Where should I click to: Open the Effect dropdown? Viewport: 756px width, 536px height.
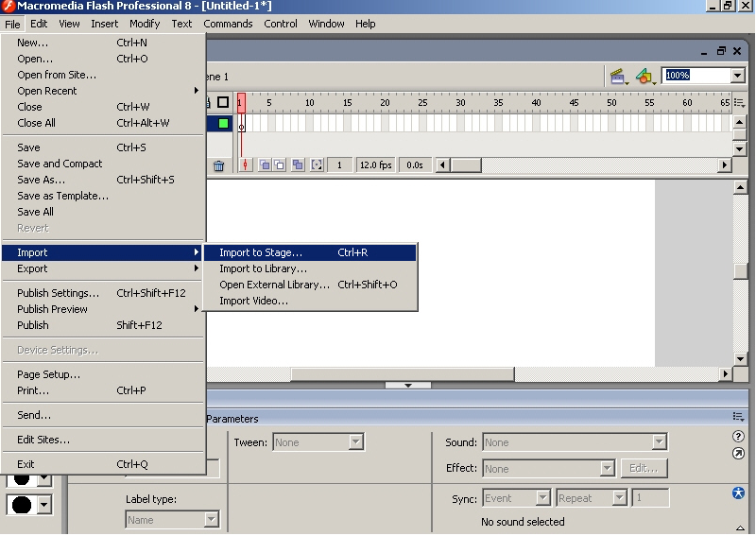607,468
